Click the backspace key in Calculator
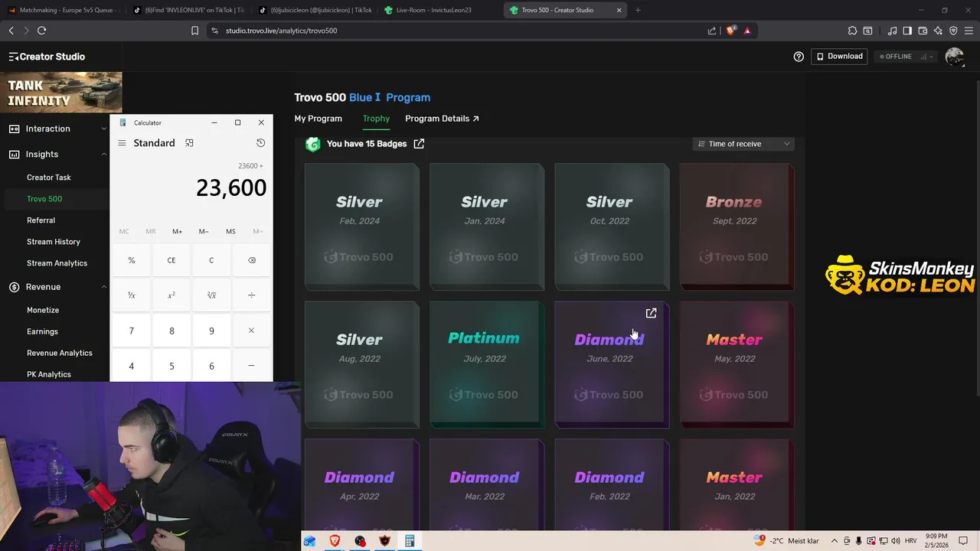The height and width of the screenshot is (551, 980). pyautogui.click(x=251, y=260)
